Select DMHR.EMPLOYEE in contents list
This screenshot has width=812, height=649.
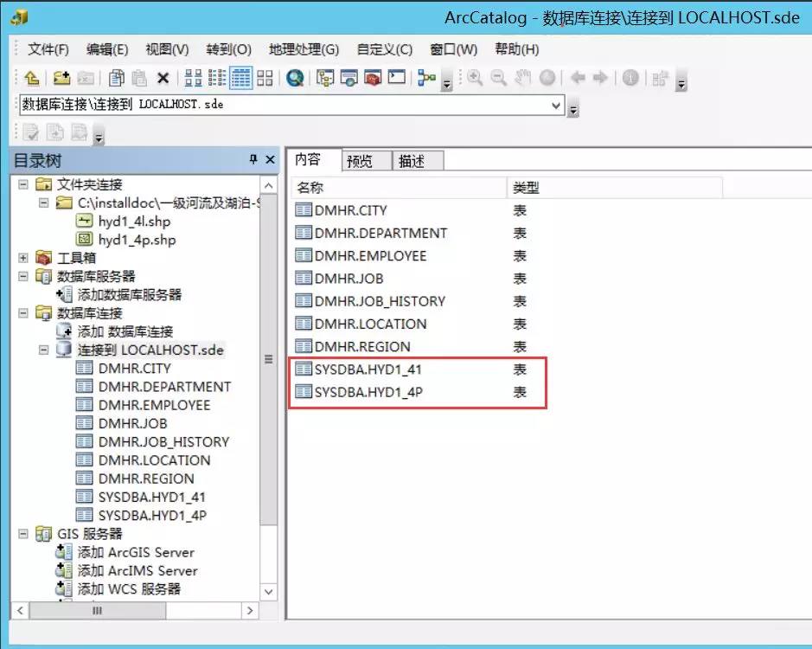point(370,256)
